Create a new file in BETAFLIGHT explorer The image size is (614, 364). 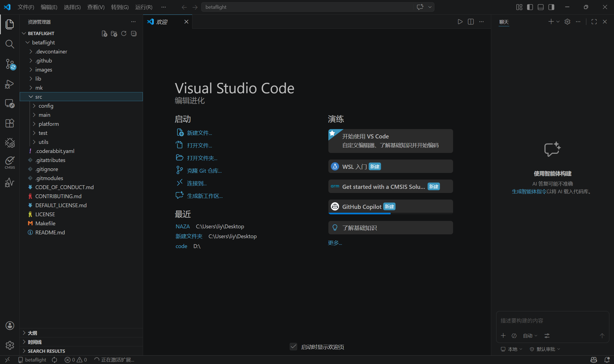point(104,33)
